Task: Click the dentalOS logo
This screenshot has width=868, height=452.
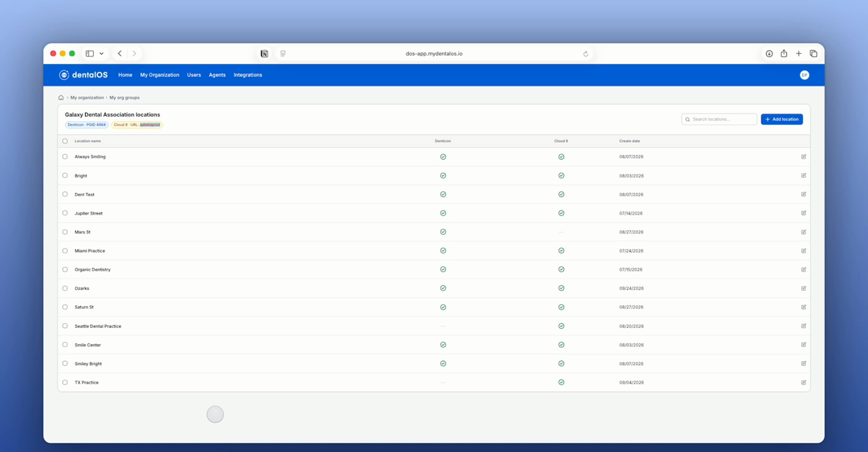Action: click(x=83, y=75)
